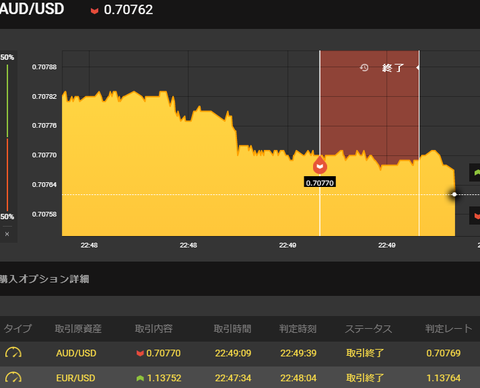The image size is (480, 388).
Task: Click the gauge icon in the EUR/USD row
Action: (x=13, y=378)
